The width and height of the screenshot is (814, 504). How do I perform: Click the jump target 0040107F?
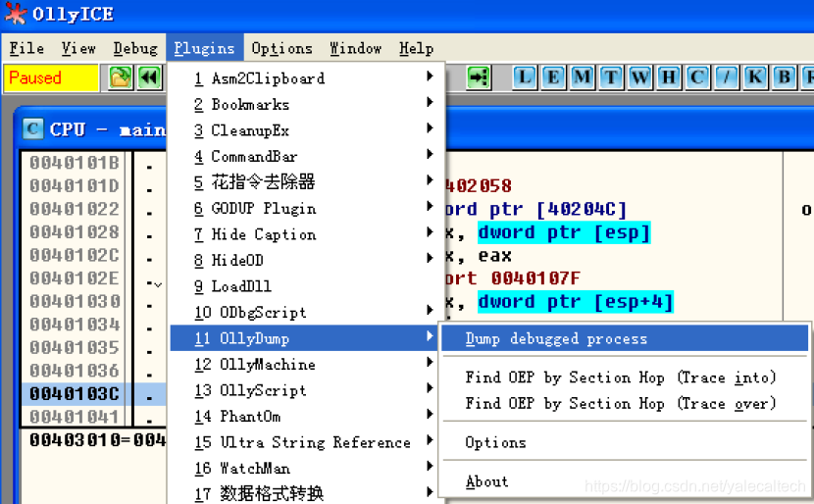535,278
